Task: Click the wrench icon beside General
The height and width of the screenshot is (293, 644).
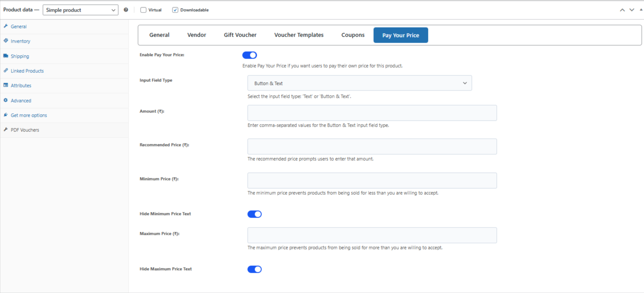Action: coord(6,26)
